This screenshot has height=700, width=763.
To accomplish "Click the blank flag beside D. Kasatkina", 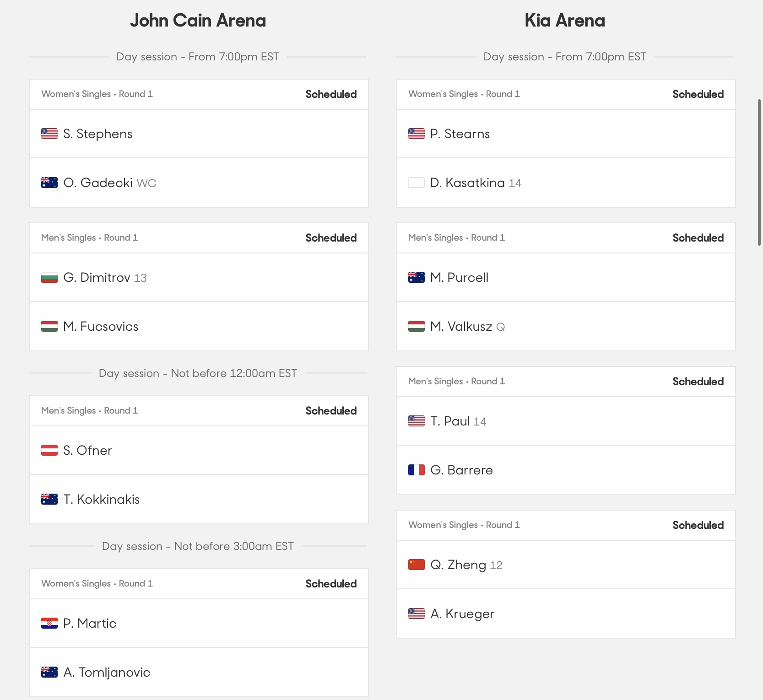I will 417,183.
